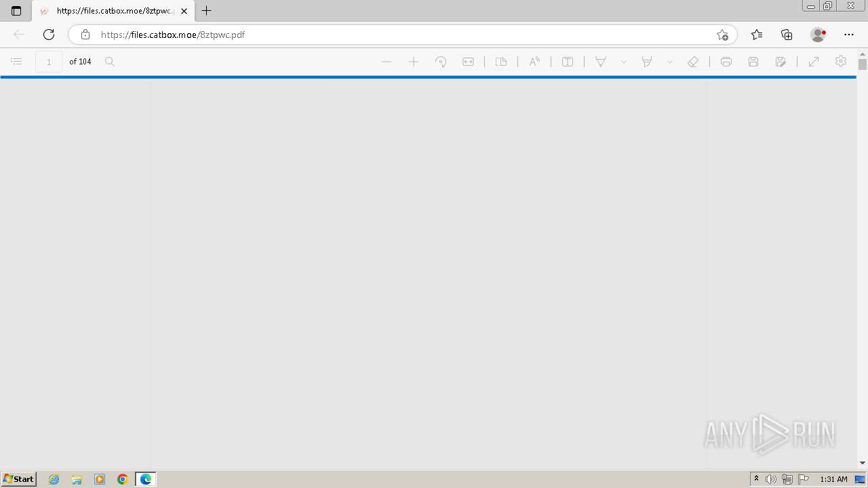Open a new tab
The image size is (868, 488).
pyautogui.click(x=207, y=11)
